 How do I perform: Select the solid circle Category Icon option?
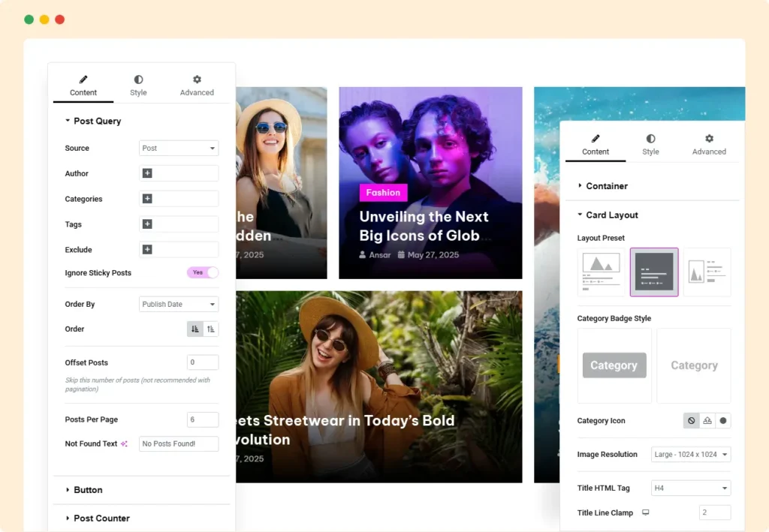[x=723, y=421]
